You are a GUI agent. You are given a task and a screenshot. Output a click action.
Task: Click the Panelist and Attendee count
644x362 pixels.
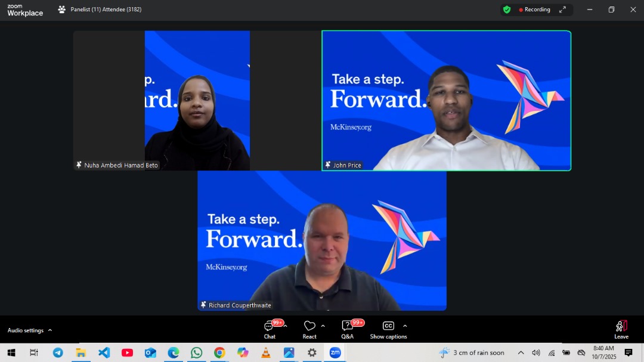[x=106, y=10]
